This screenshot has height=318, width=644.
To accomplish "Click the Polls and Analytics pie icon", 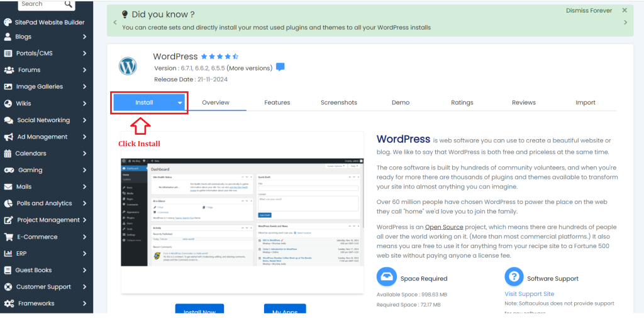I will click(8, 203).
